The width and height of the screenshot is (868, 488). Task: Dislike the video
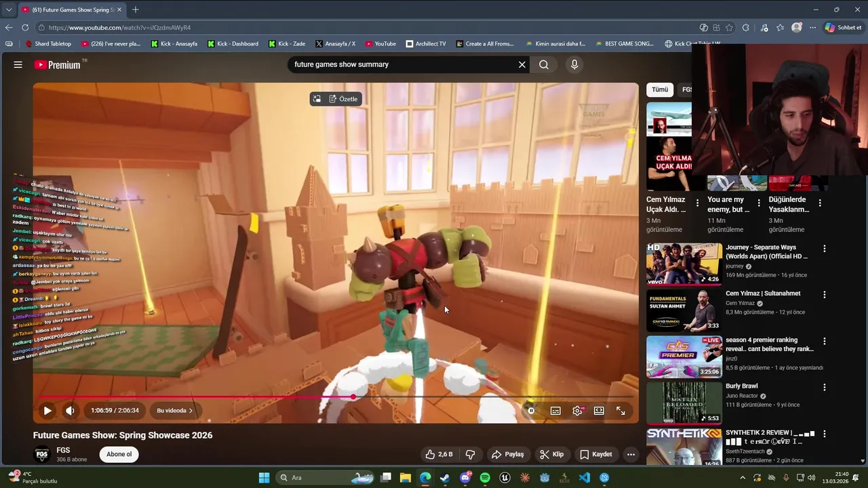[470, 454]
